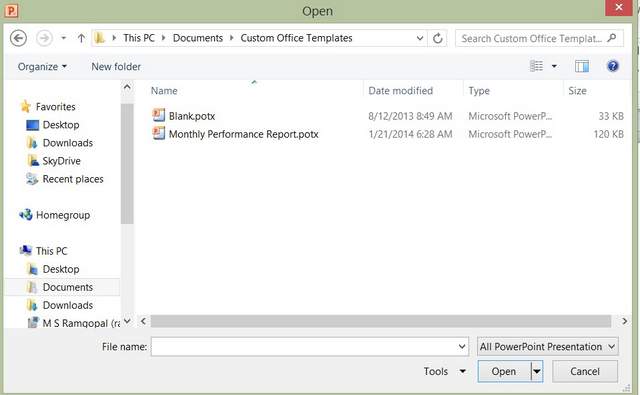Select This PC in breadcrumb path
640x395 pixels.
click(x=139, y=38)
